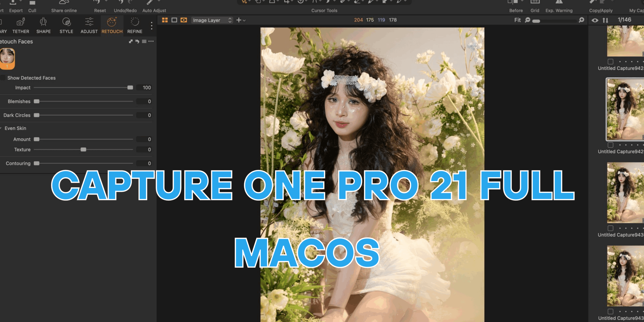Select the detected face thumbnail 1
This screenshot has width=644, height=322.
coord(7,59)
